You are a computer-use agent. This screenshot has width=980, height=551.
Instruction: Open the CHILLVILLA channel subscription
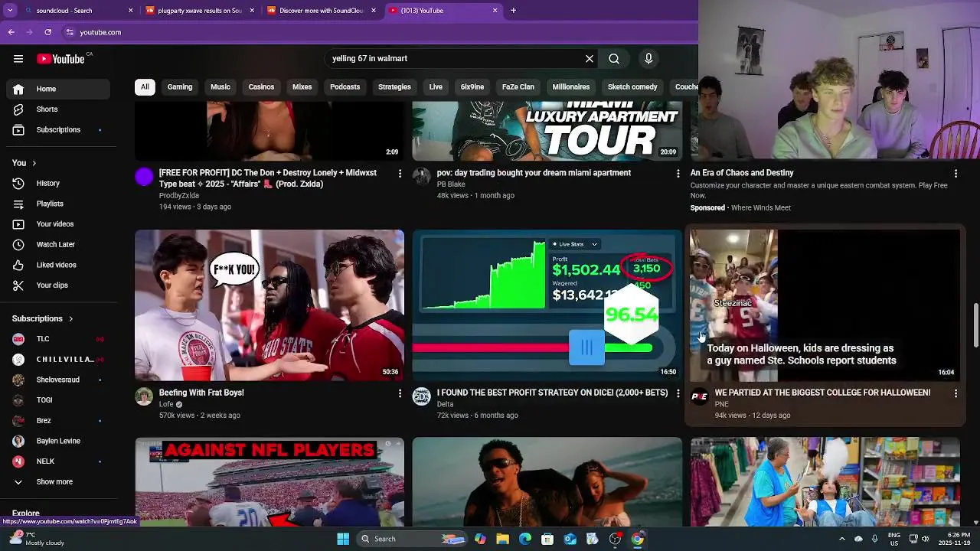pyautogui.click(x=58, y=360)
